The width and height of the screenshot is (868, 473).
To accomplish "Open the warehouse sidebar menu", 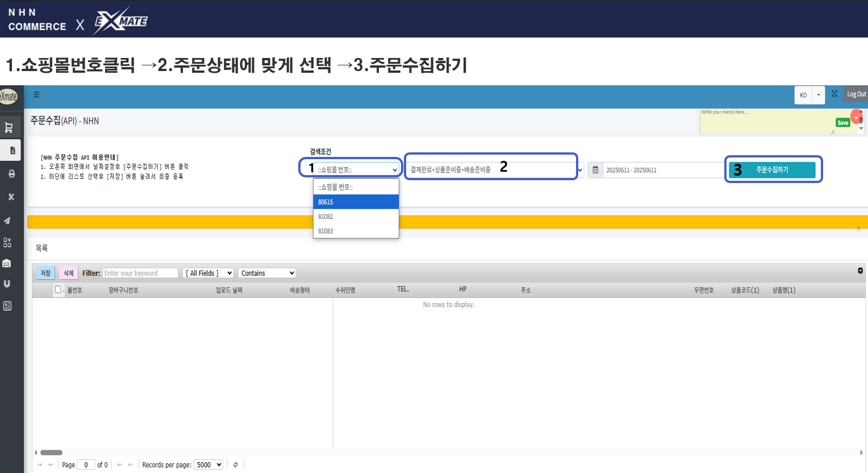I will (7, 263).
